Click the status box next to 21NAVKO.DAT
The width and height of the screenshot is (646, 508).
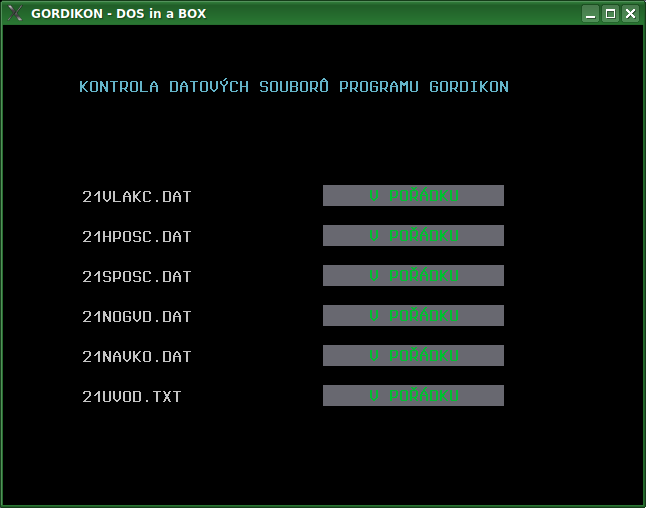click(x=413, y=355)
